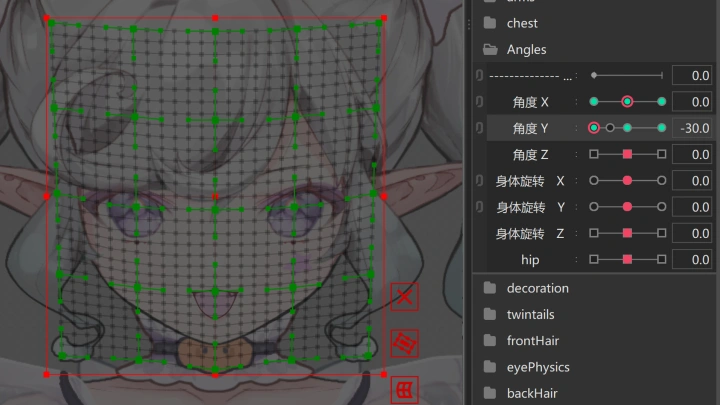720x405 pixels.
Task: Click the Angles group label
Action: tap(526, 50)
